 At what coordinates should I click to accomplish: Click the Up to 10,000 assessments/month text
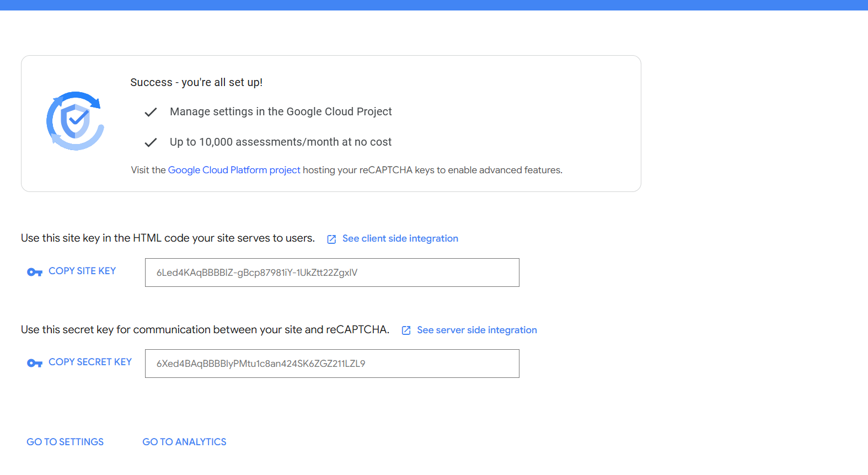point(281,142)
